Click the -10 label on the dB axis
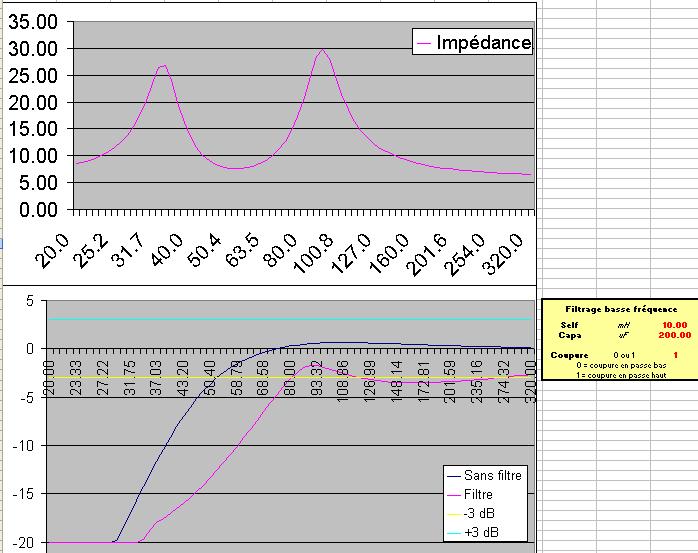This screenshot has width=698, height=553. pos(24,446)
